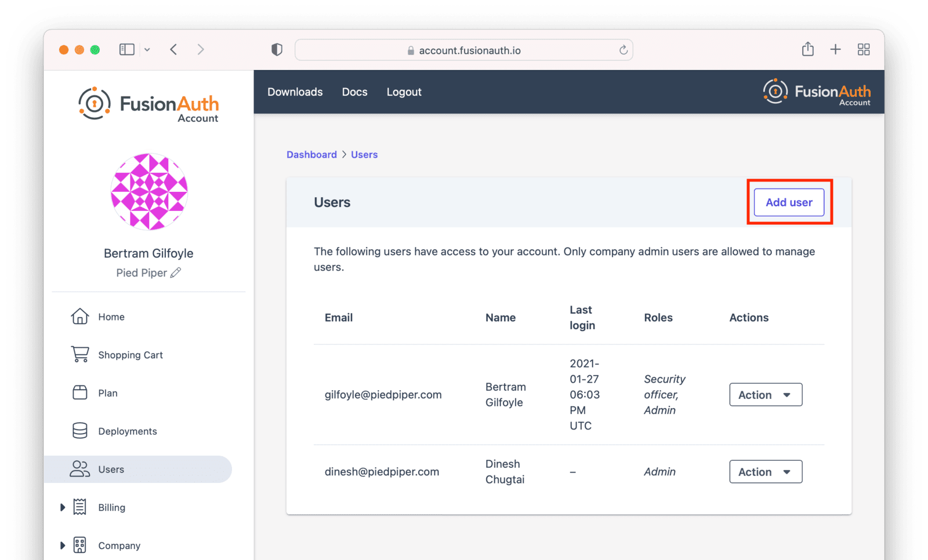Viewport: 928px width, 560px height.
Task: Open the Company sidebar label
Action: [x=119, y=546]
